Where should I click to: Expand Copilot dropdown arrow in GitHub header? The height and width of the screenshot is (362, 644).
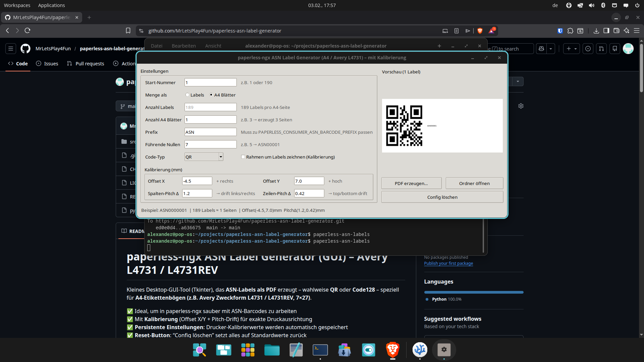pyautogui.click(x=551, y=49)
